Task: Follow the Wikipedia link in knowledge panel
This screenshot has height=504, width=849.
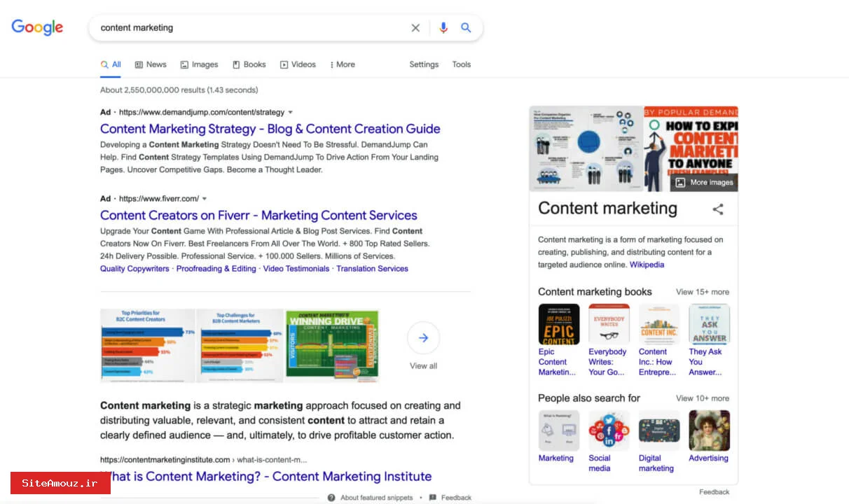Action: (647, 265)
